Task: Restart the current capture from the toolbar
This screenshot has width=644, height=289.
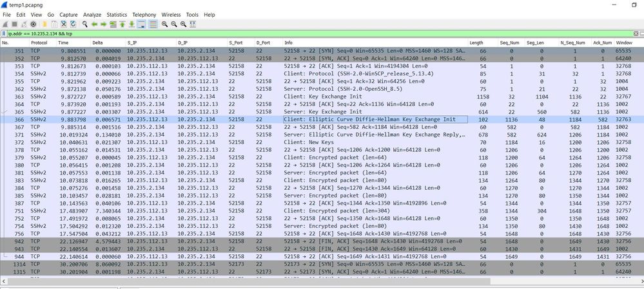Action: 24,24
